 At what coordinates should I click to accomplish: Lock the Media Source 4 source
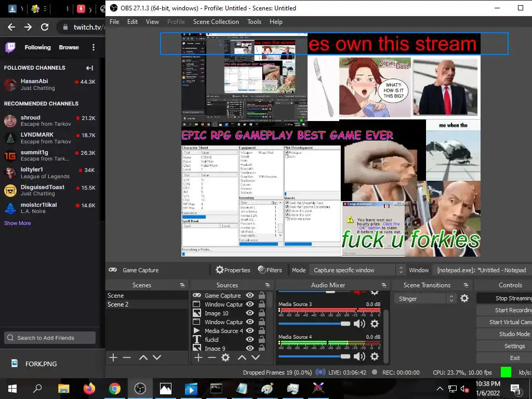pyautogui.click(x=262, y=330)
